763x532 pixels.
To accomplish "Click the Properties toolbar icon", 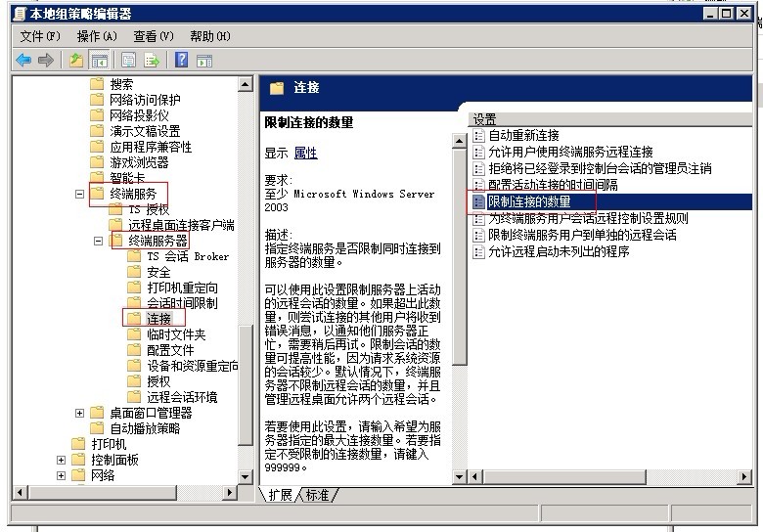I will tap(128, 61).
